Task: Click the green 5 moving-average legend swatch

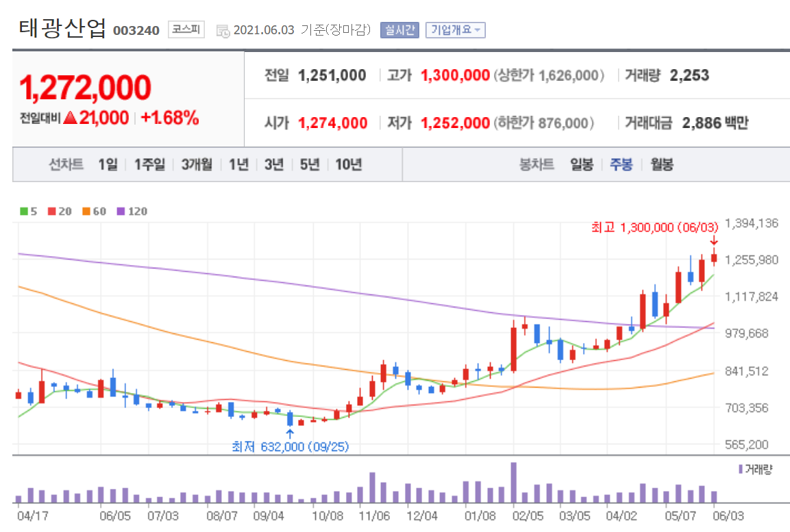Action: coord(24,212)
